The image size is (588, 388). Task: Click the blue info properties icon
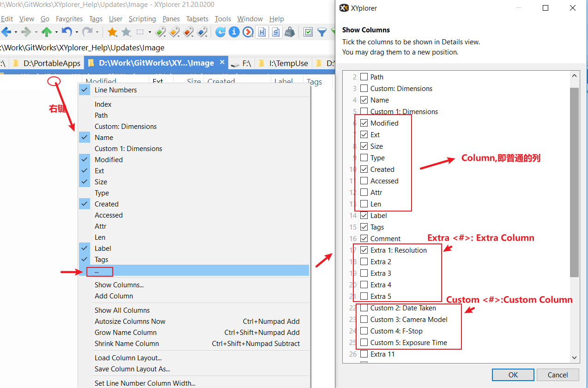[x=234, y=32]
